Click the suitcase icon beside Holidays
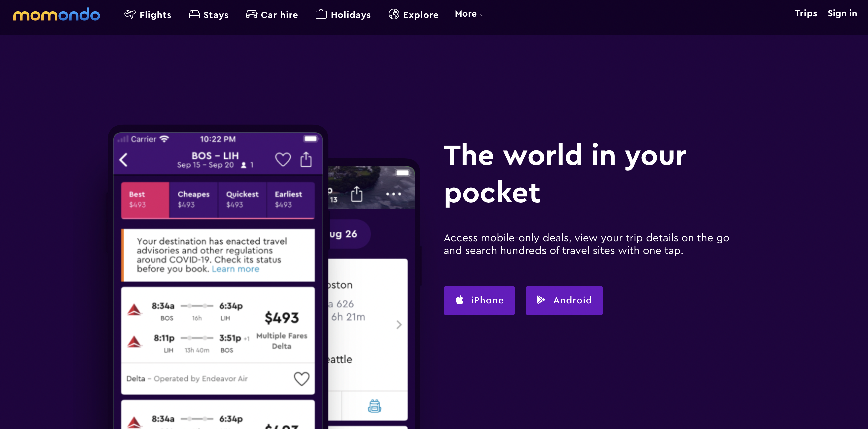Image resolution: width=868 pixels, height=429 pixels. tap(321, 14)
